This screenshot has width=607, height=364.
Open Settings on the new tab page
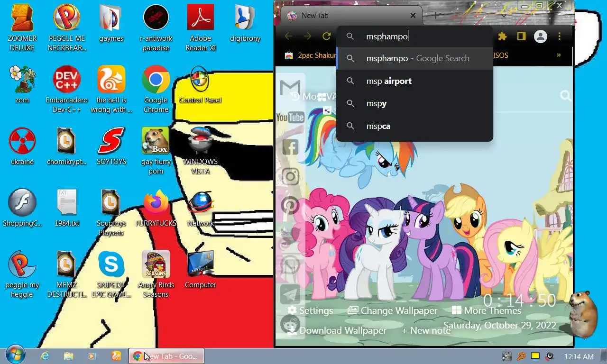coord(310,310)
